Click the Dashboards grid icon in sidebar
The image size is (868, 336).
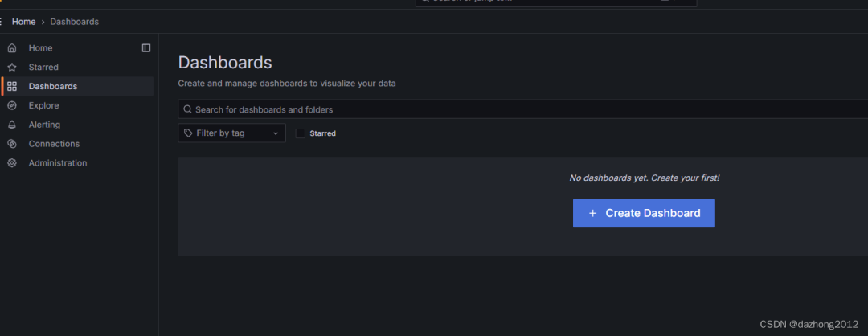[11, 86]
